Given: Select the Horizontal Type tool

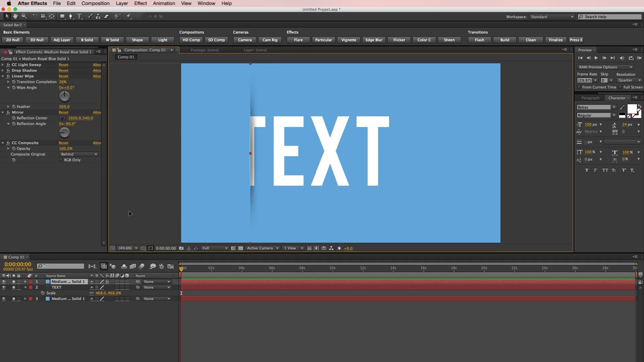Looking at the screenshot, I should click(x=79, y=16).
